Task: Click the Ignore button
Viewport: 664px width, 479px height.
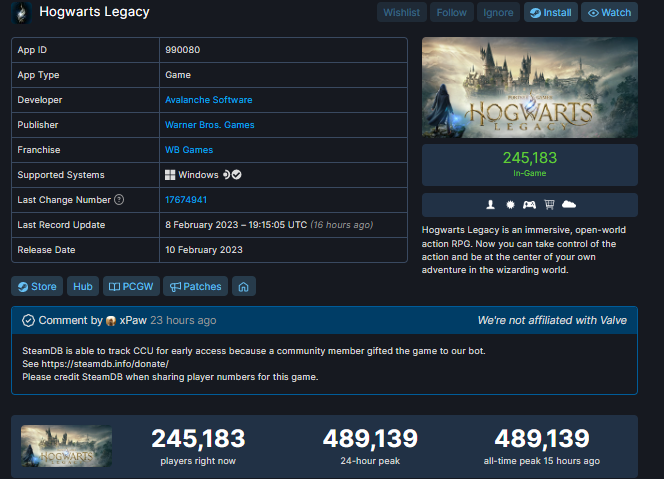Action: [x=498, y=13]
